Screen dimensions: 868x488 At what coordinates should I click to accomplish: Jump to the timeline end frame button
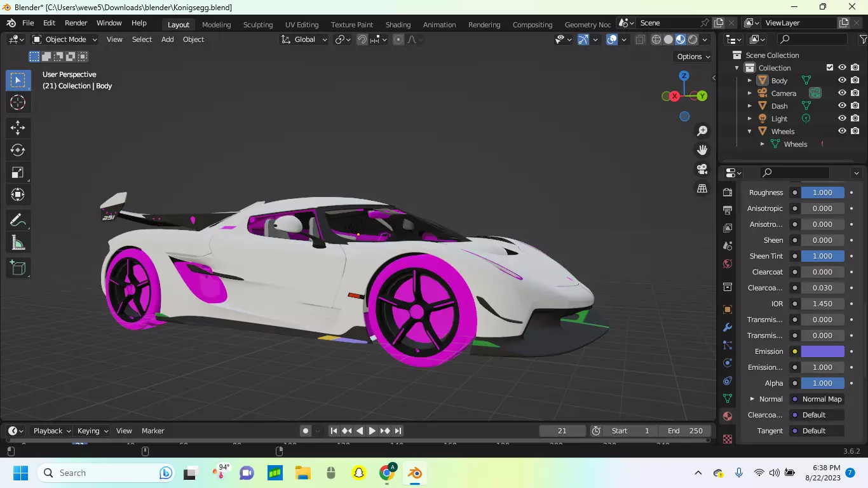(x=398, y=431)
